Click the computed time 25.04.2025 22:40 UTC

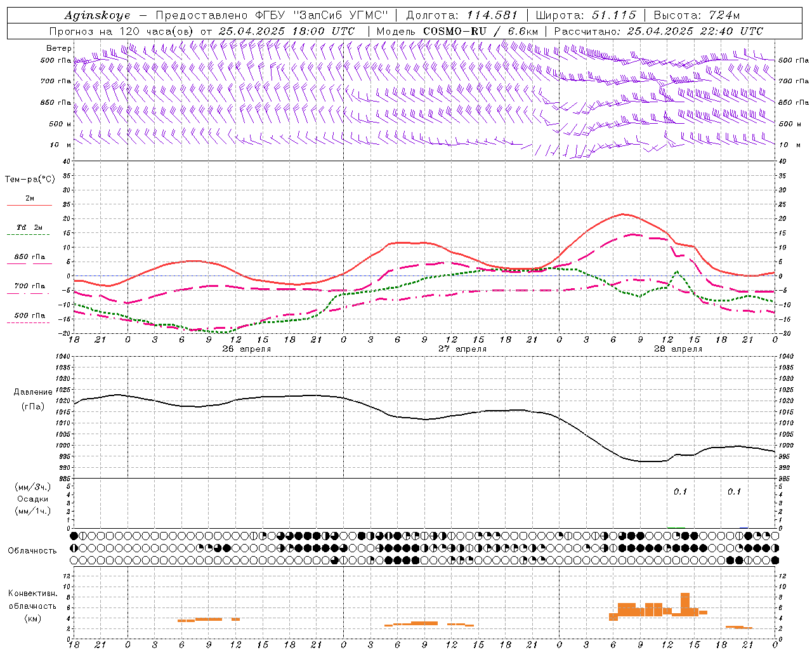pyautogui.click(x=695, y=31)
